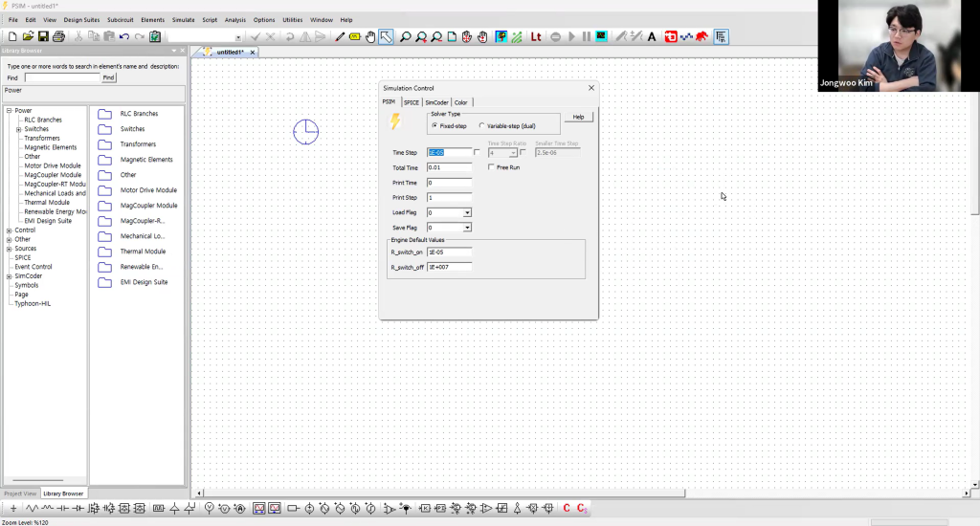The height and width of the screenshot is (526, 980).
Task: Select Typhoon-HIL in library tree
Action: (33, 303)
